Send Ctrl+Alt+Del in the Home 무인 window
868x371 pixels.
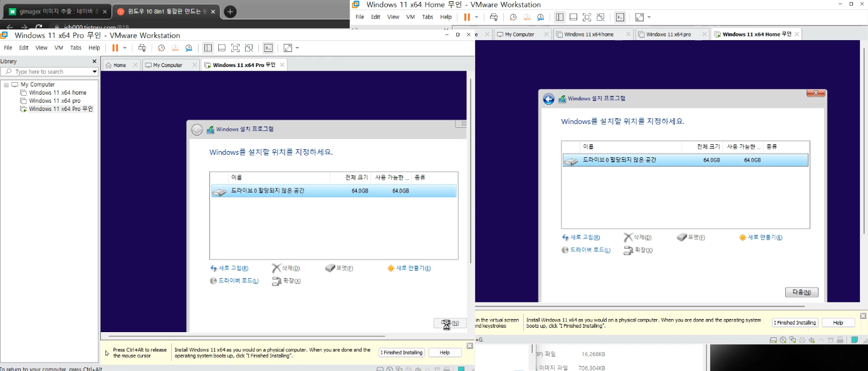[x=494, y=17]
